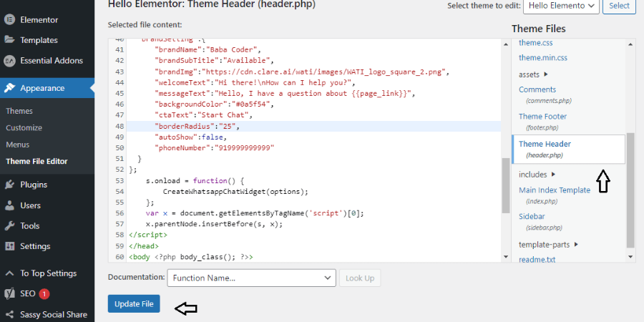Click line 48 borderRadius code
Image resolution: width=644 pixels, height=322 pixels.
197,127
